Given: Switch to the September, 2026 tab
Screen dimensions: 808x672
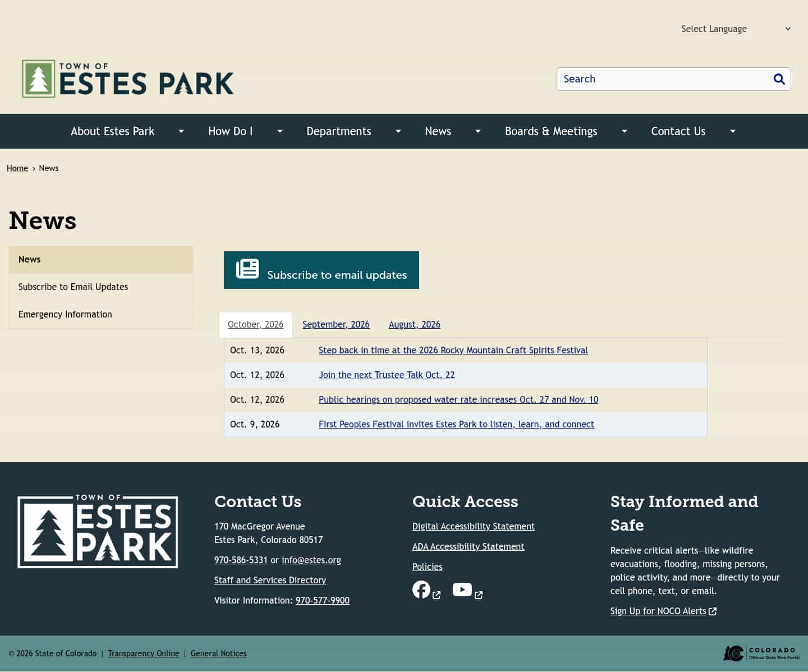Looking at the screenshot, I should (x=336, y=324).
